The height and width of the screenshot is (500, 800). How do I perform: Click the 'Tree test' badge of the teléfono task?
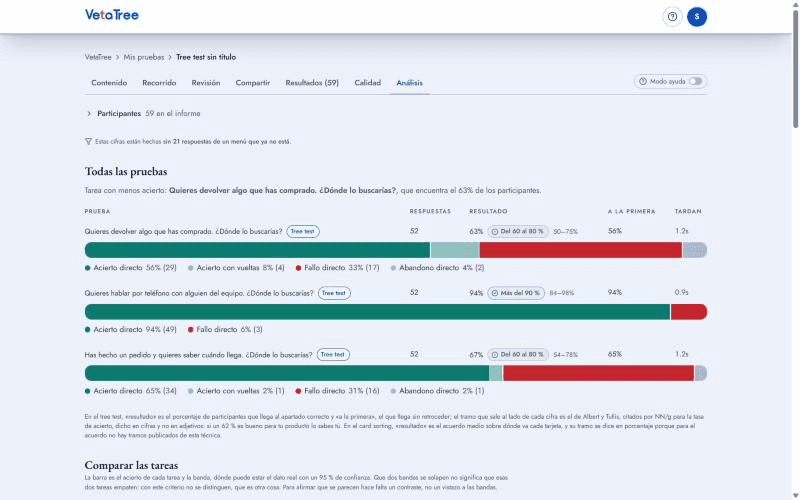(334, 293)
